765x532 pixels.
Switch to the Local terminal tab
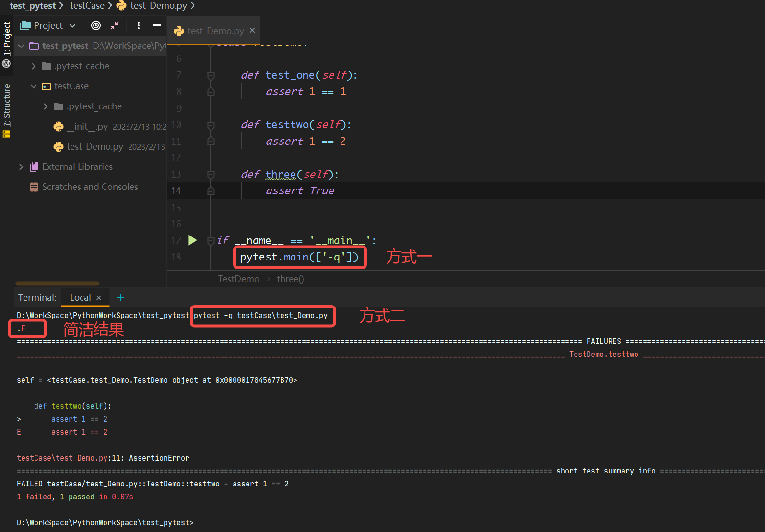pyautogui.click(x=80, y=298)
